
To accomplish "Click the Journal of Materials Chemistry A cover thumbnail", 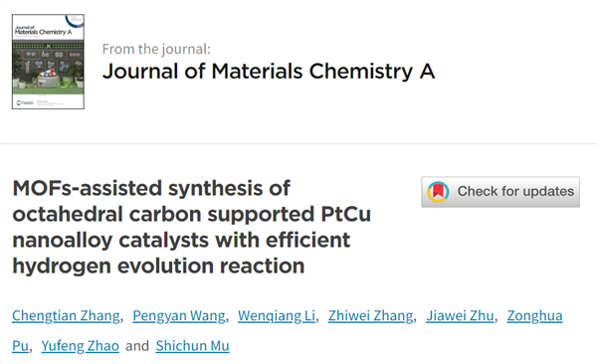I will tap(48, 62).
